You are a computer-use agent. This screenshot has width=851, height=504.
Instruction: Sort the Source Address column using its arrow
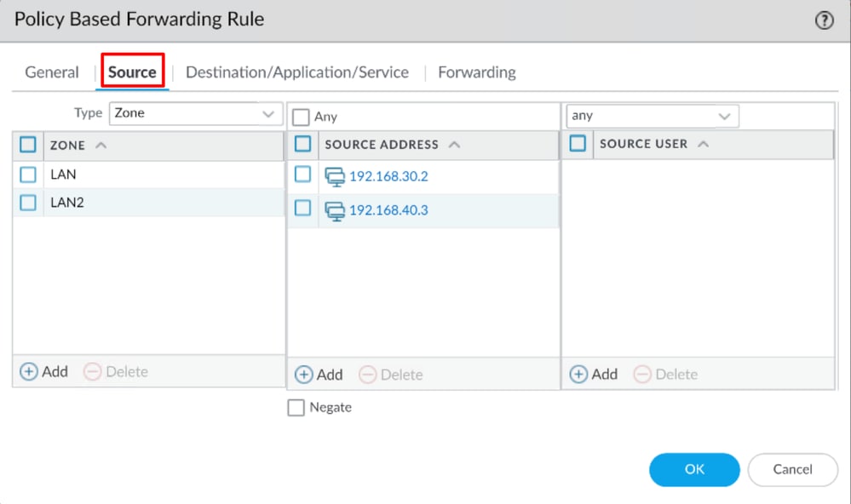[455, 145]
